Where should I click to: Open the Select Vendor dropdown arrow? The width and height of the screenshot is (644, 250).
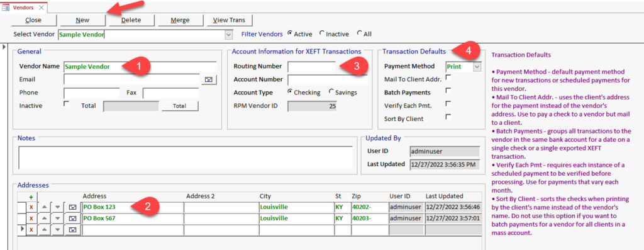coord(229,35)
